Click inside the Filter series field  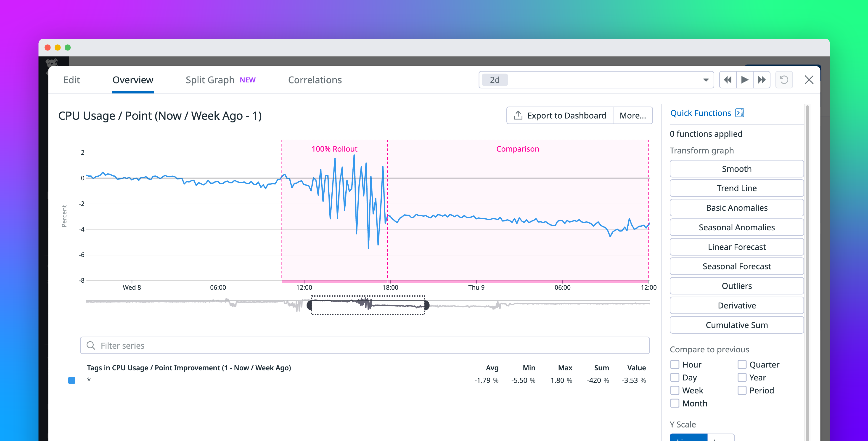[236, 345]
